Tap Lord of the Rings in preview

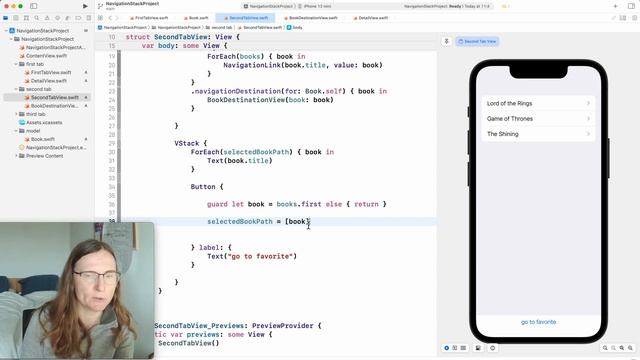[x=538, y=103]
